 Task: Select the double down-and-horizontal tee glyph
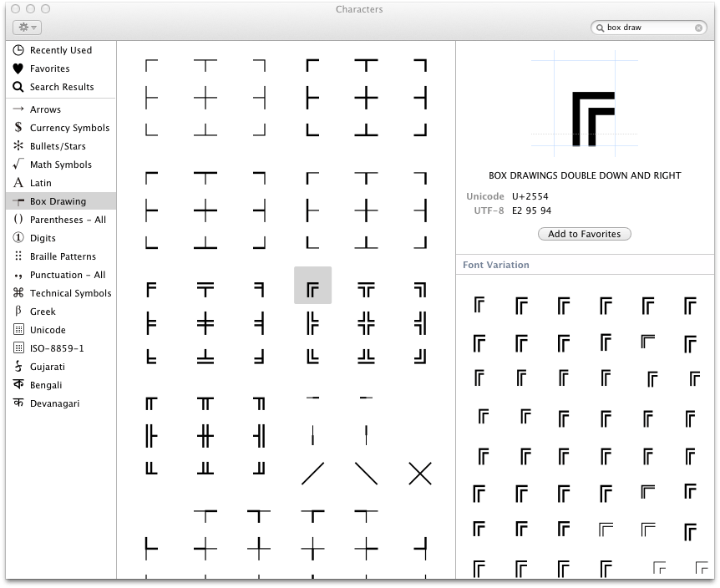point(367,290)
